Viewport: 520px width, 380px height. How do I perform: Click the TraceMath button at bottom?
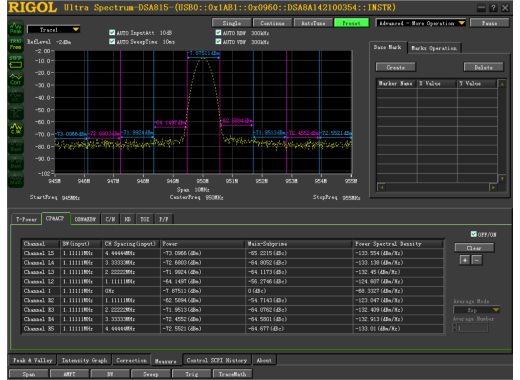tap(232, 374)
